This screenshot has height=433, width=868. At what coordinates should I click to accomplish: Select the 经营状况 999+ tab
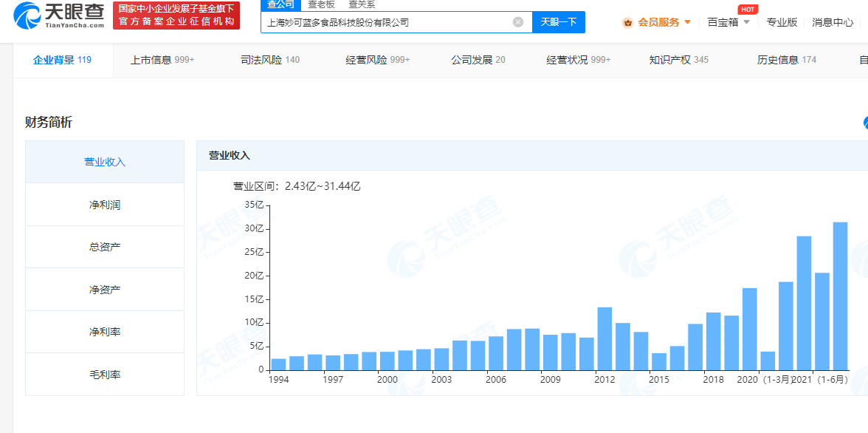tap(579, 60)
